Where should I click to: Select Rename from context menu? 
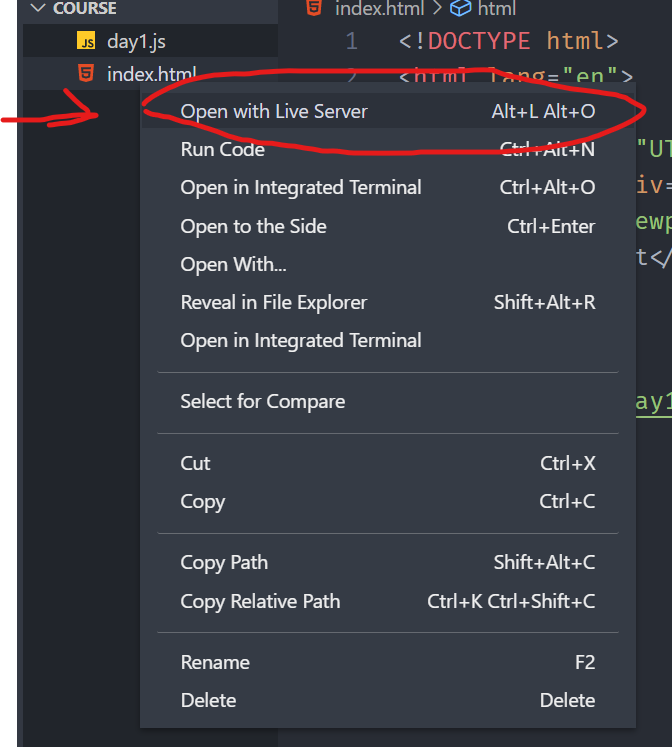point(388,662)
